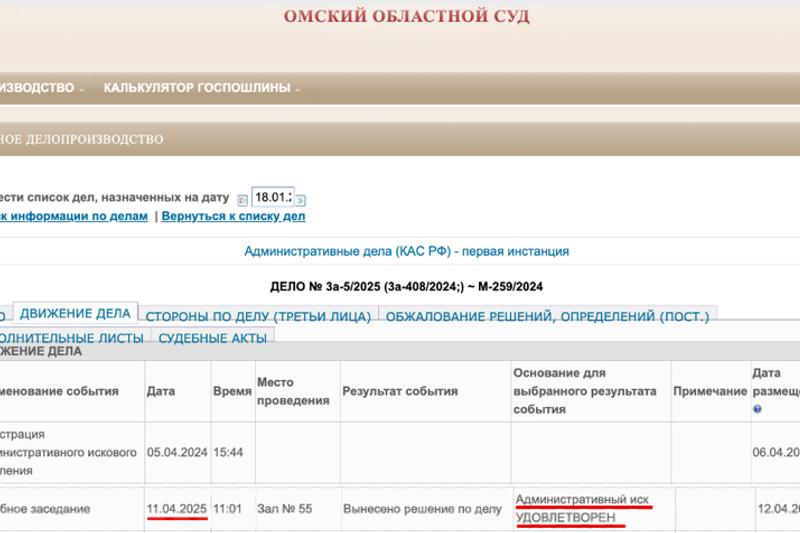Expand the производство dropdown menu
This screenshot has width=800, height=533.
41,88
